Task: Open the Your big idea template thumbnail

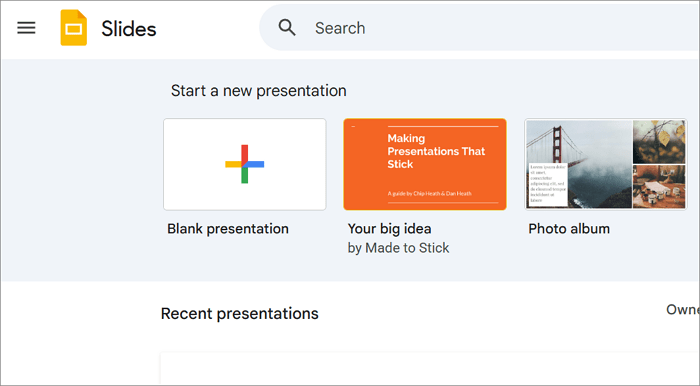Action: click(x=425, y=164)
